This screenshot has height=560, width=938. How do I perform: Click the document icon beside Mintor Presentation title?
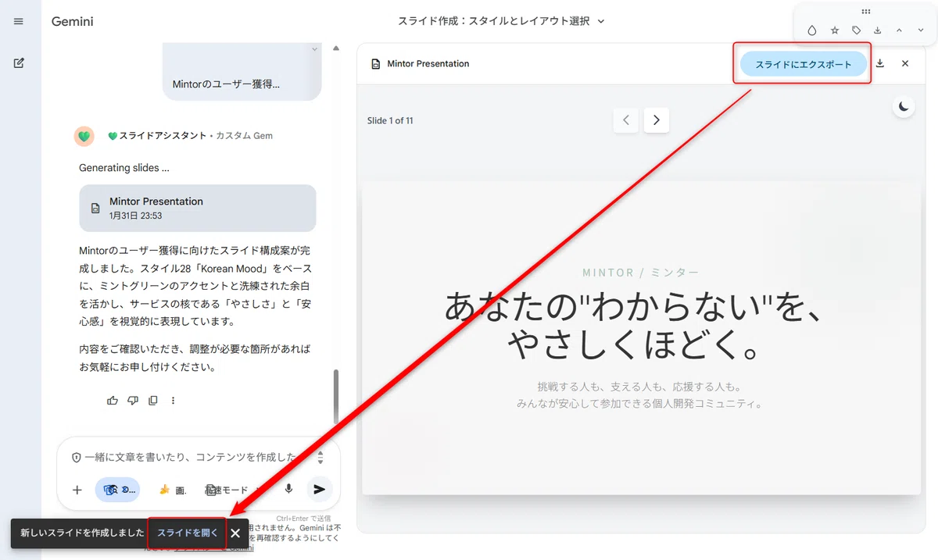[375, 64]
